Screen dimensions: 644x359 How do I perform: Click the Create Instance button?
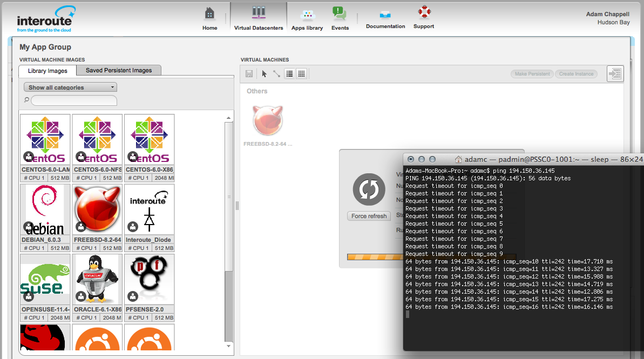point(576,74)
